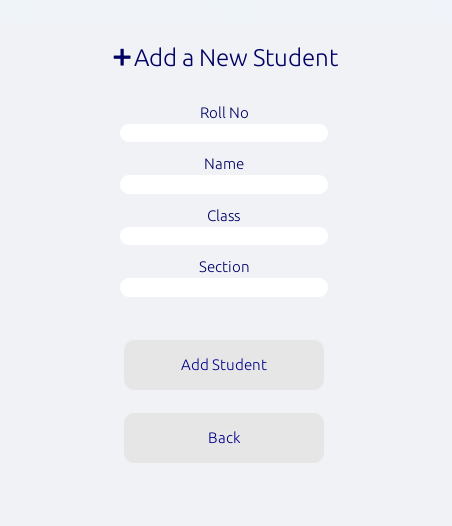The width and height of the screenshot is (452, 526).
Task: Click the gap separating Add Student and Back buttons
Action: tap(224, 402)
